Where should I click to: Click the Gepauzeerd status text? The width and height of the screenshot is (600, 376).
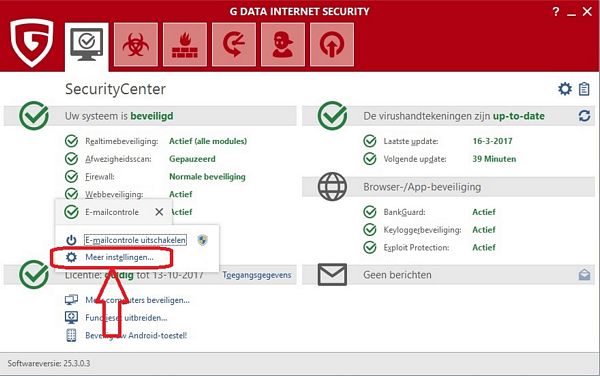pos(192,159)
